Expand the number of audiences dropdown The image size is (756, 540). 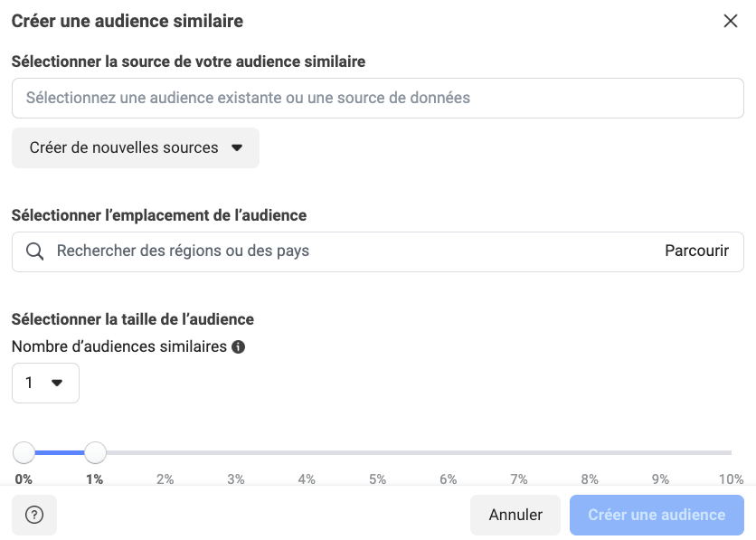point(45,383)
